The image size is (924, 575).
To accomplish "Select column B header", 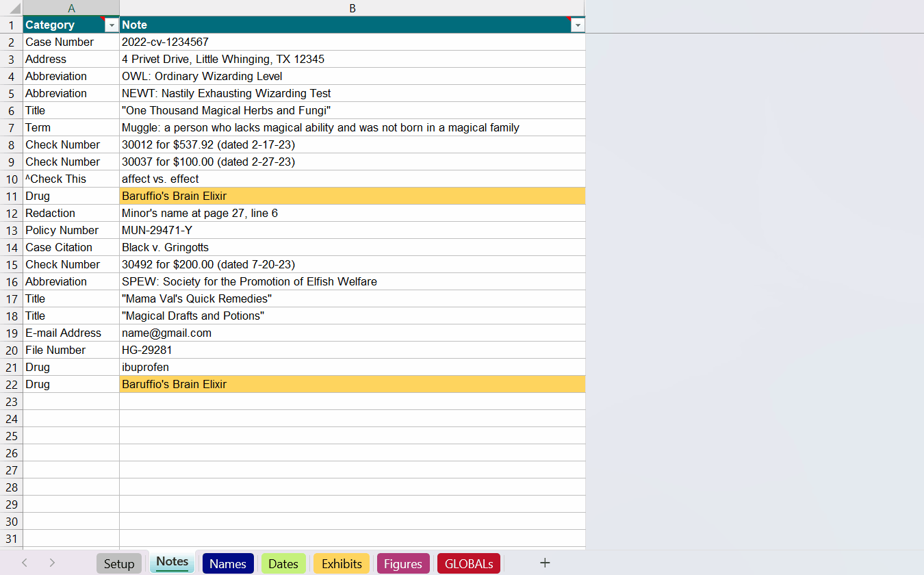I will point(352,8).
